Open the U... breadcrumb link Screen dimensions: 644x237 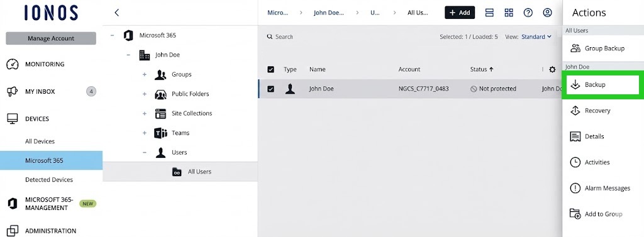375,13
